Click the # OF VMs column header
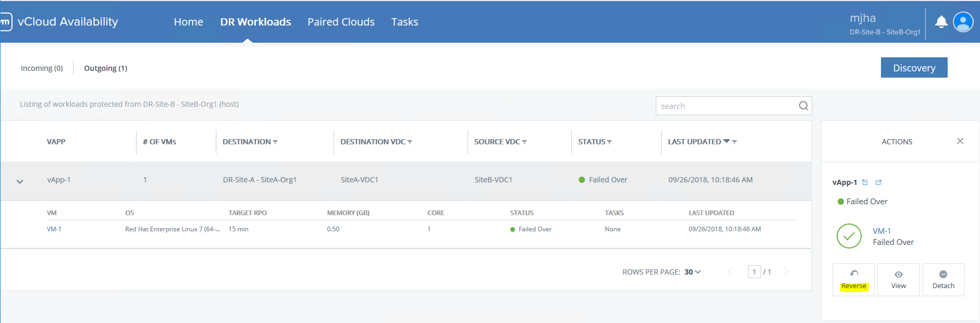This screenshot has height=323, width=980. click(160, 142)
